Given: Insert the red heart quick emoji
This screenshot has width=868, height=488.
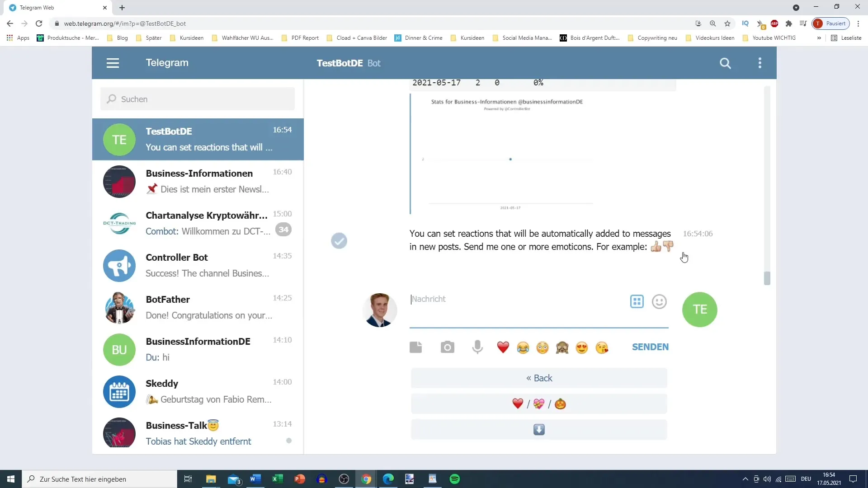Looking at the screenshot, I should pos(503,347).
